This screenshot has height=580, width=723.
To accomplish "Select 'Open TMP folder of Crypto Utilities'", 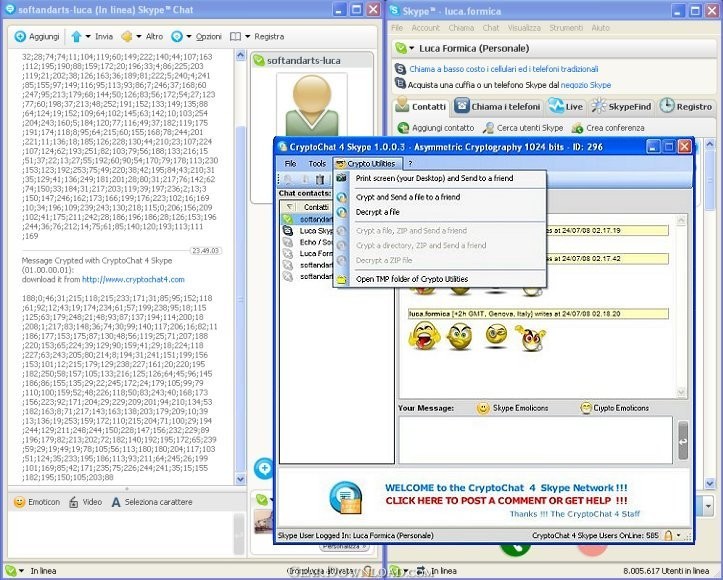I will point(412,279).
